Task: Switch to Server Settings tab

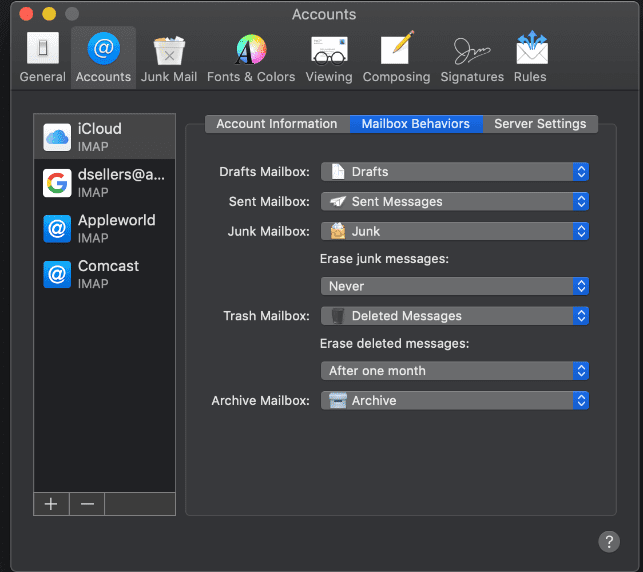Action: click(x=540, y=124)
